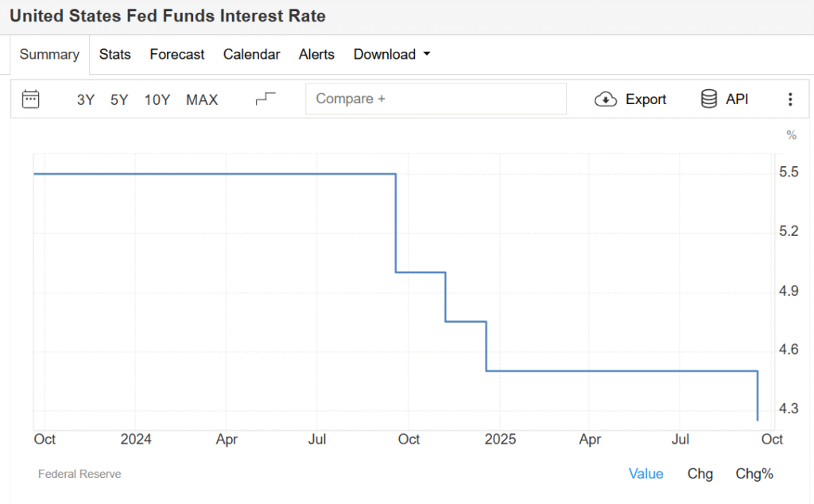Viewport: 814px width, 504px height.
Task: Open the calendar date range picker
Action: click(x=31, y=99)
